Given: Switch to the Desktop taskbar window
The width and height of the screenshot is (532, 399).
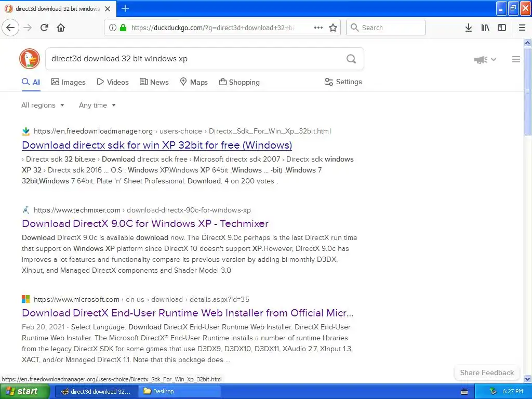Looking at the screenshot, I should tap(180, 391).
